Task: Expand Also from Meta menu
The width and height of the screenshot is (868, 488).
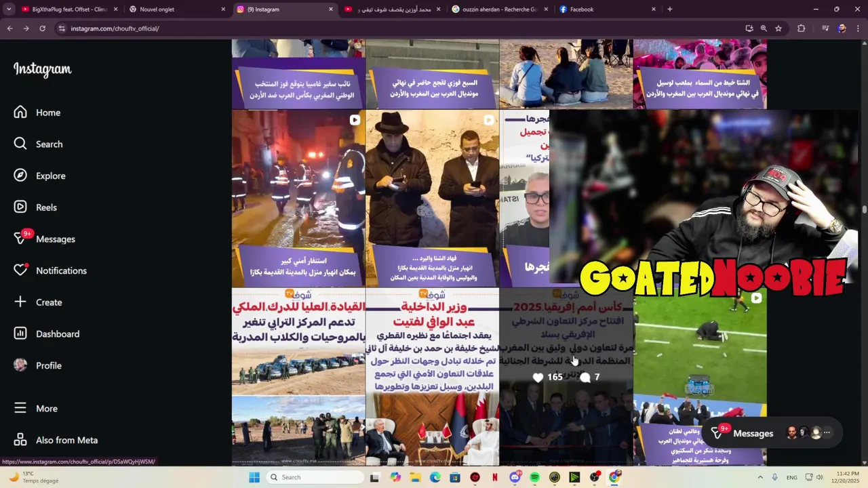Action: 57,440
